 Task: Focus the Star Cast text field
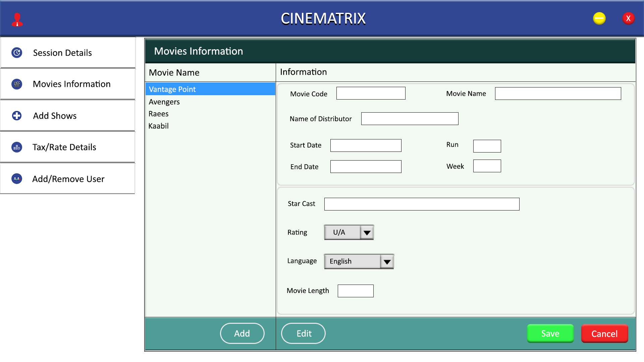pyautogui.click(x=422, y=204)
